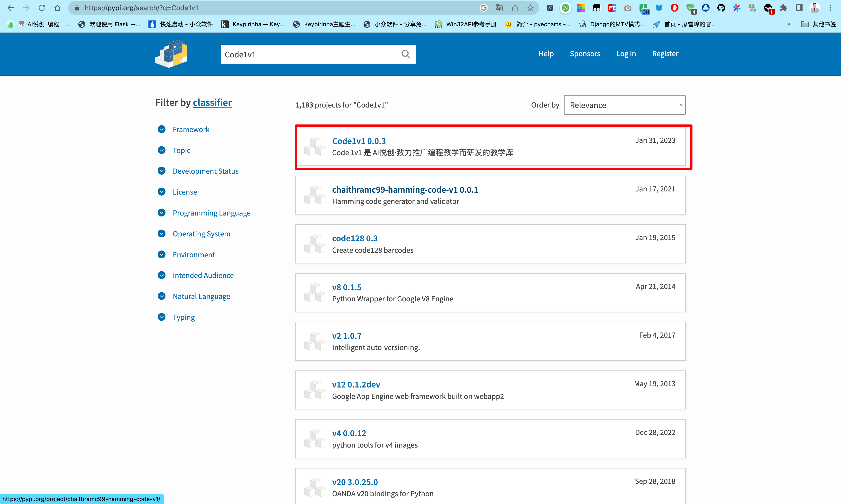The image size is (841, 504).
Task: Click the v12 package cube icon
Action: point(315,390)
